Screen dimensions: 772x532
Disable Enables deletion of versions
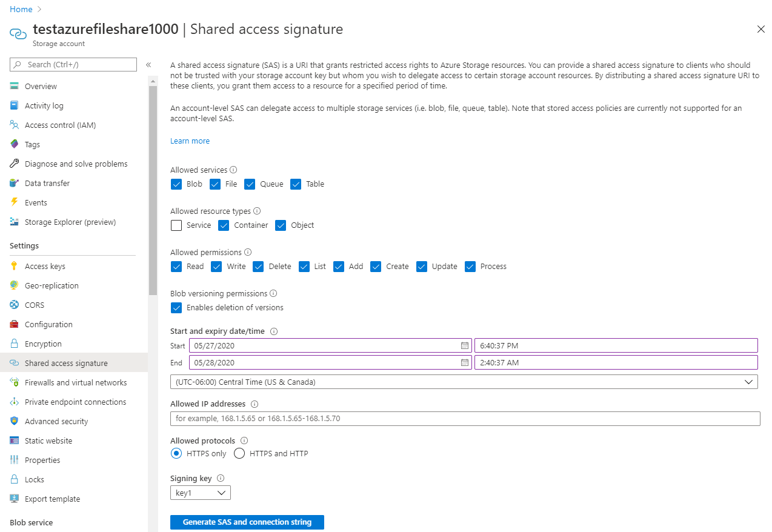pyautogui.click(x=176, y=307)
